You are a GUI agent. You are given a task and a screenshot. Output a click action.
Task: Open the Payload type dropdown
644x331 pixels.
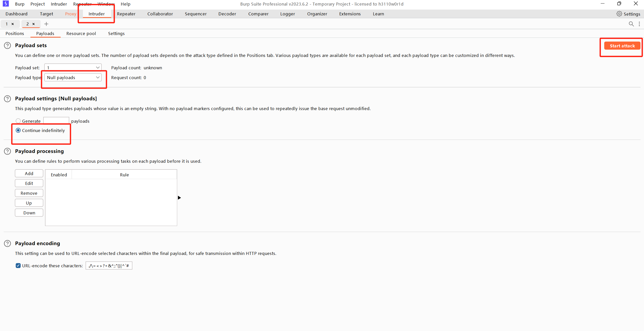[73, 78]
